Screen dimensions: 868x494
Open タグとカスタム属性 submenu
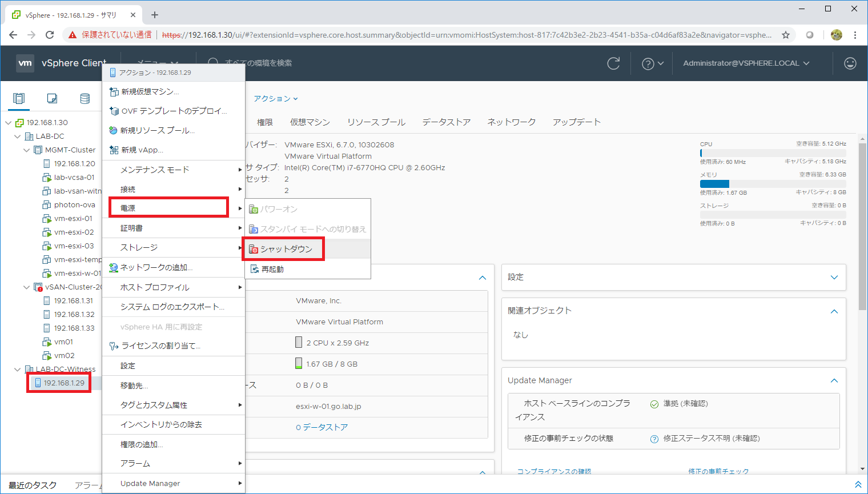[174, 405]
